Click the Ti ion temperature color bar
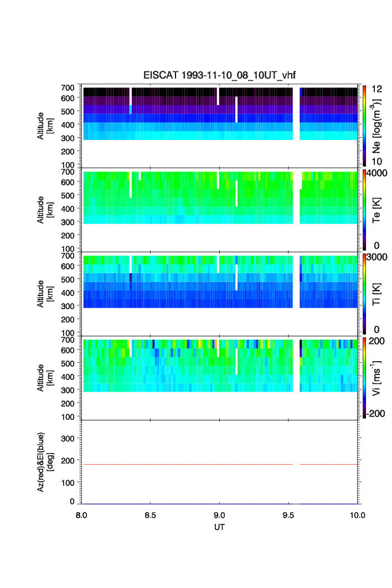Viewport: 392px width, 588px height. [364, 294]
